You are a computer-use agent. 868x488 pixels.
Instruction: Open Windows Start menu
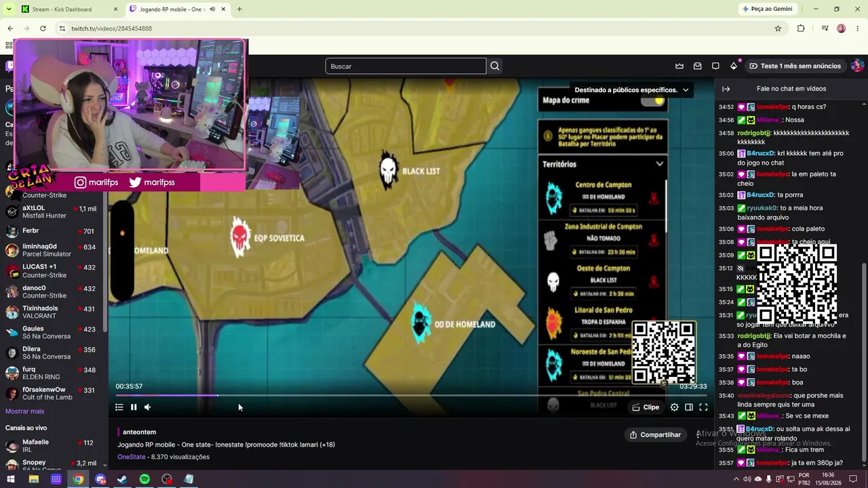[11, 479]
